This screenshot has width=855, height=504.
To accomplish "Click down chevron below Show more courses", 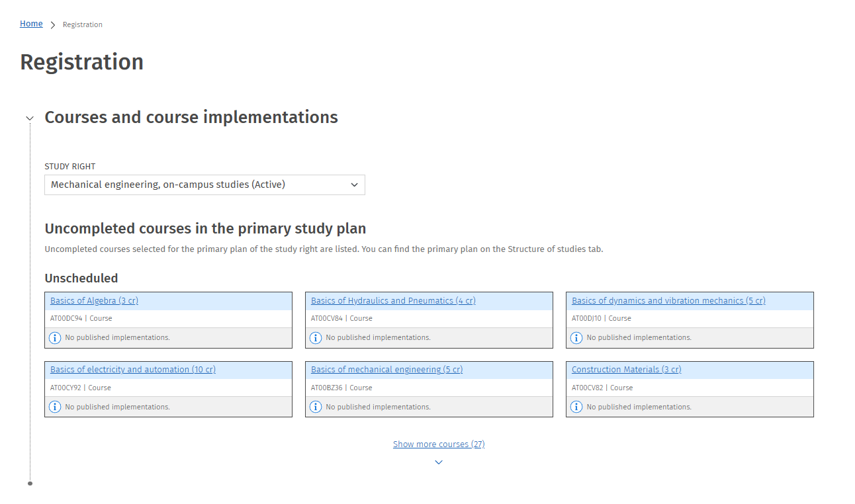I will pyautogui.click(x=439, y=462).
